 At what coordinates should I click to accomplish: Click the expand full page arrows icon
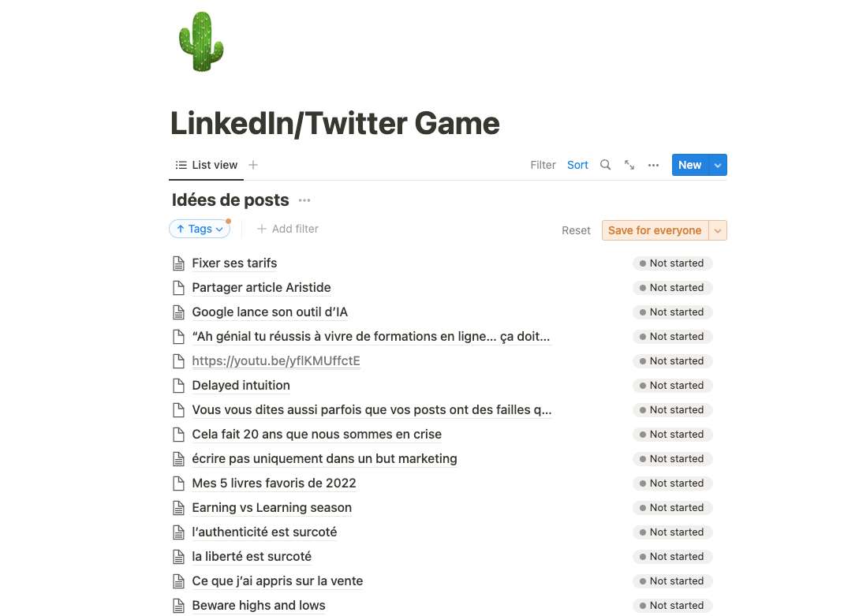click(x=629, y=165)
